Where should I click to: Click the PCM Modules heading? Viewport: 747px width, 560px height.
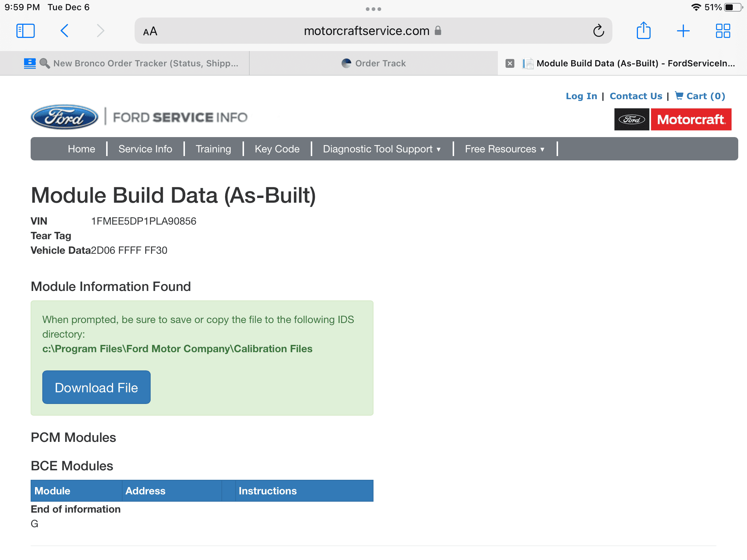click(x=73, y=437)
